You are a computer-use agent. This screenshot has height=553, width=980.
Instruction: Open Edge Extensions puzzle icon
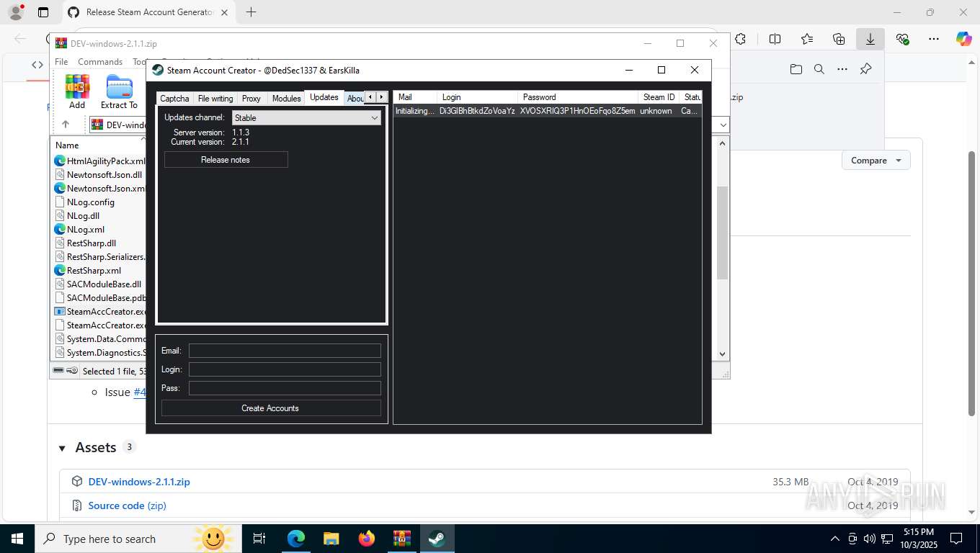(740, 40)
